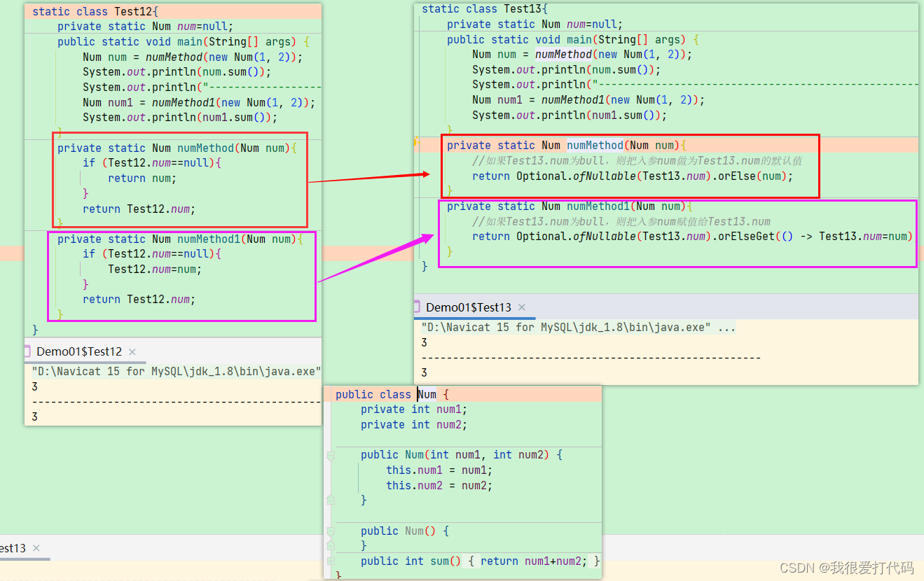Click the fold-end marker closing the empty Num() constructor

coord(331,545)
